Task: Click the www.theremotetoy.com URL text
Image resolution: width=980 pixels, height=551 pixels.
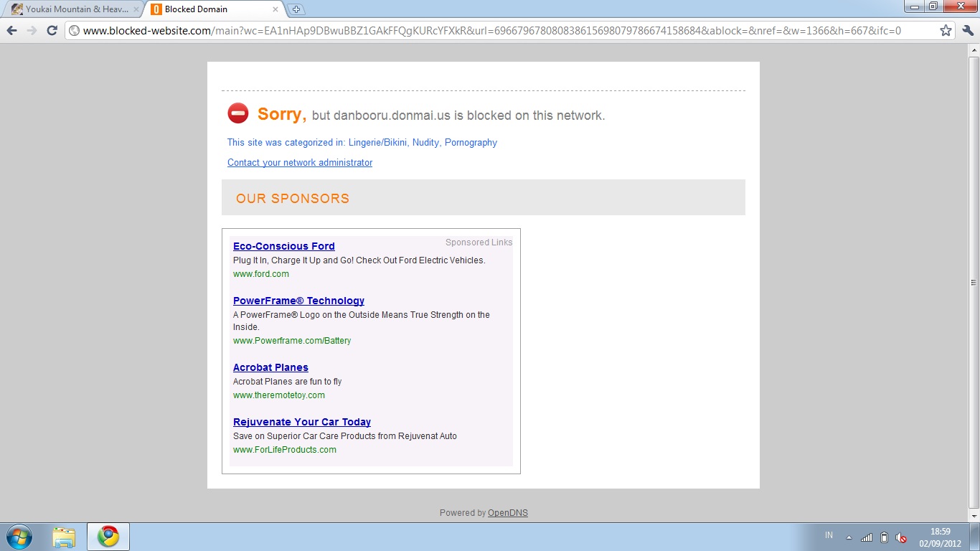Action: pyautogui.click(x=279, y=395)
